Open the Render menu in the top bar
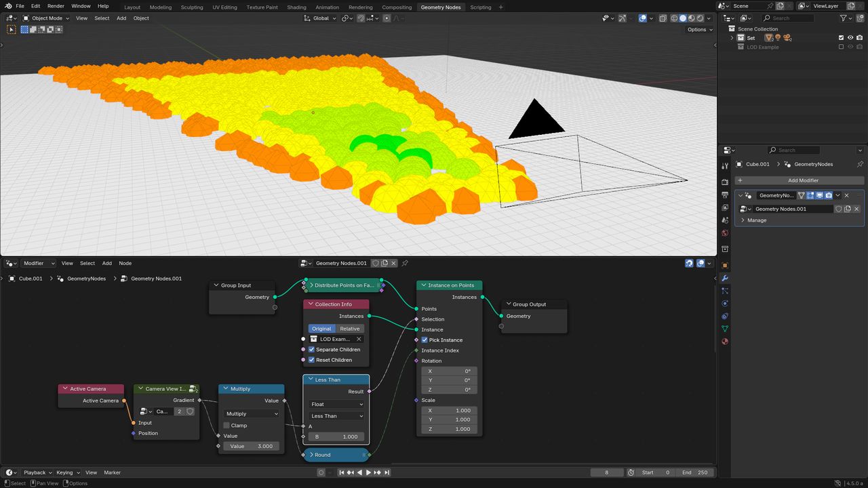This screenshot has height=488, width=868. pyautogui.click(x=56, y=6)
